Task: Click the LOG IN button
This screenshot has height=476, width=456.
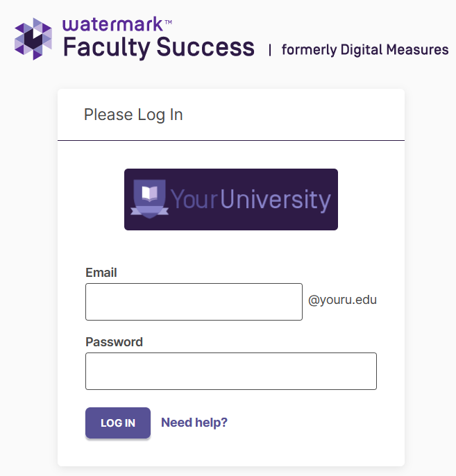Action: pos(118,423)
